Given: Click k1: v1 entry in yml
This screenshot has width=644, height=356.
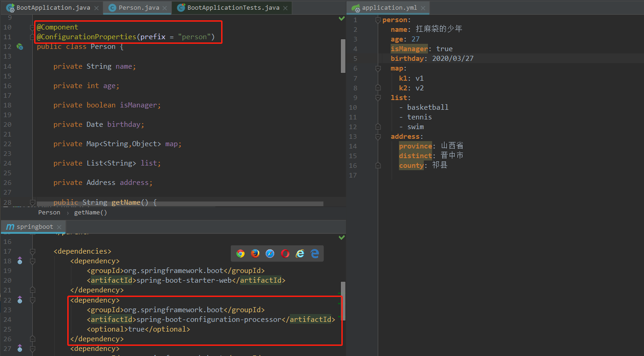Looking at the screenshot, I should pyautogui.click(x=411, y=78).
